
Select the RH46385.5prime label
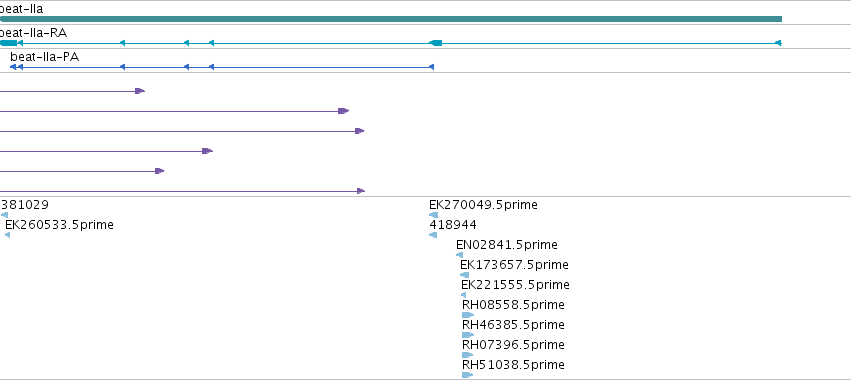(x=513, y=325)
